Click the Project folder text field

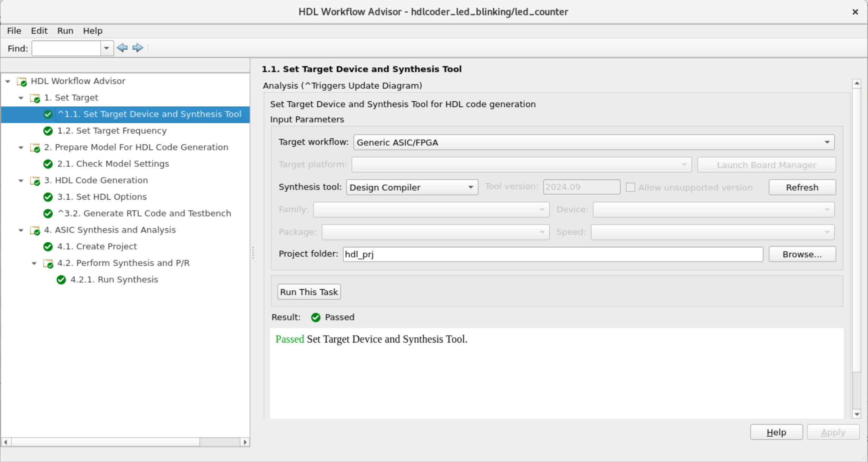pyautogui.click(x=553, y=254)
